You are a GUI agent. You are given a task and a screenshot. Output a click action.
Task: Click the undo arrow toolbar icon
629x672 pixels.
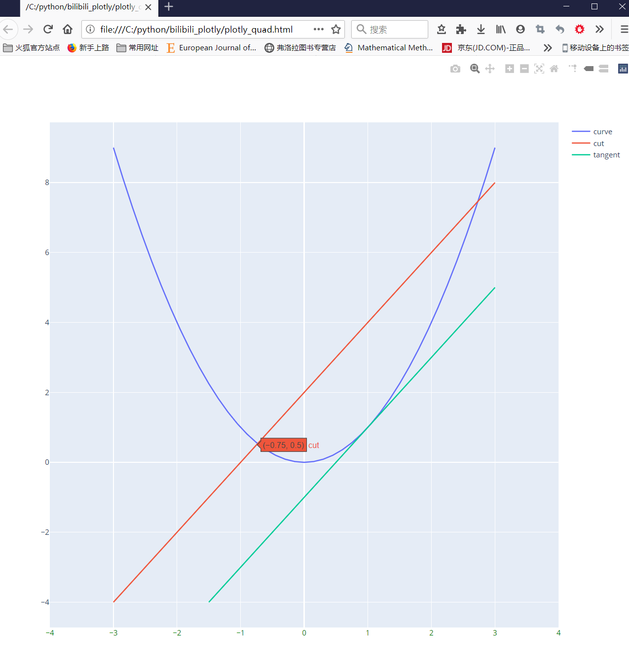click(560, 29)
